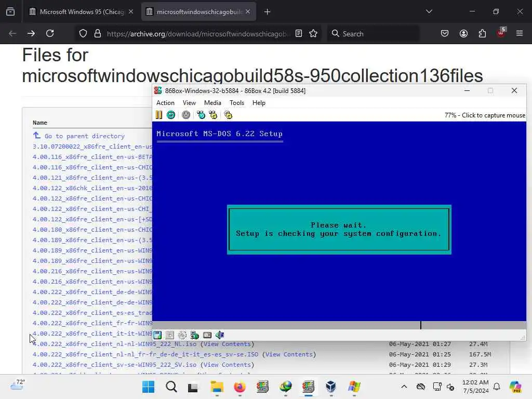The image size is (532, 399).
Task: Open the browser extensions puzzle icon
Action: point(482,33)
